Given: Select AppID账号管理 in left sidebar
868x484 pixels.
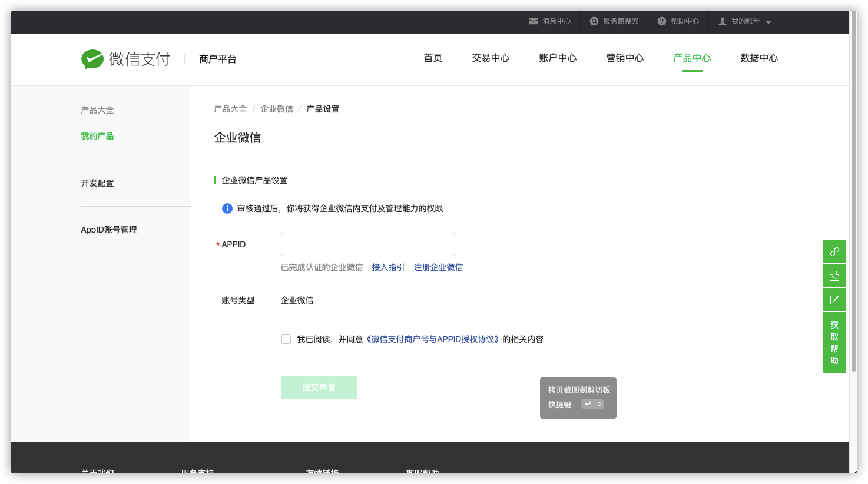Looking at the screenshot, I should click(109, 230).
